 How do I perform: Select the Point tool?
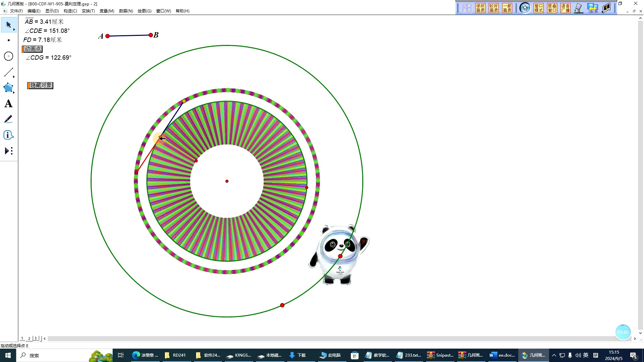[9, 40]
